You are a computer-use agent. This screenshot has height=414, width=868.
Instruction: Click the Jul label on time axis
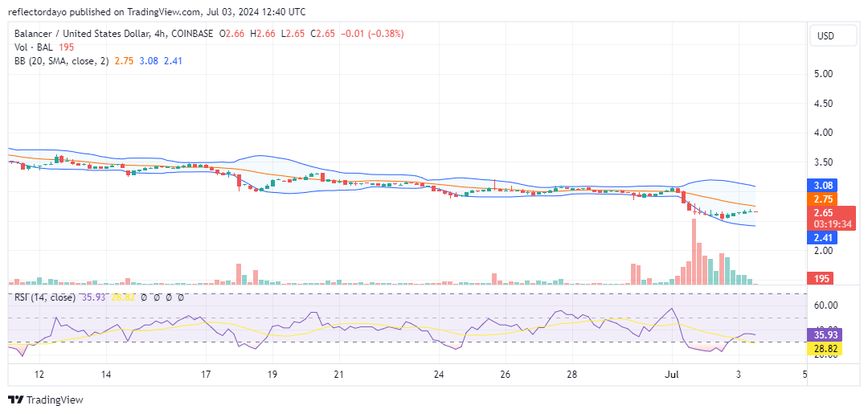coord(672,375)
